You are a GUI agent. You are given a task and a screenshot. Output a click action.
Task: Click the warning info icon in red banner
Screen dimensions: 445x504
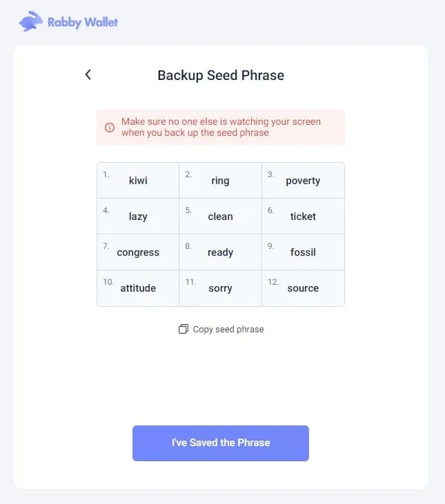[109, 128]
